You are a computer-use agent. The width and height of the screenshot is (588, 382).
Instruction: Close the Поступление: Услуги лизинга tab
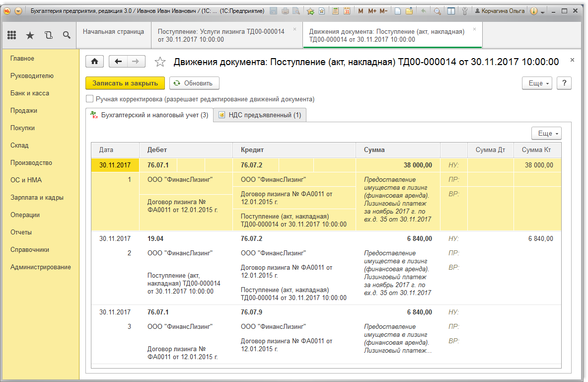294,29
